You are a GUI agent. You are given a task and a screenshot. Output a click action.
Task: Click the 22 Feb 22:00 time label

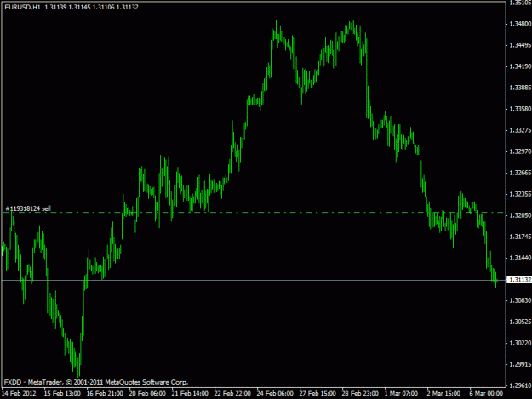(232, 394)
